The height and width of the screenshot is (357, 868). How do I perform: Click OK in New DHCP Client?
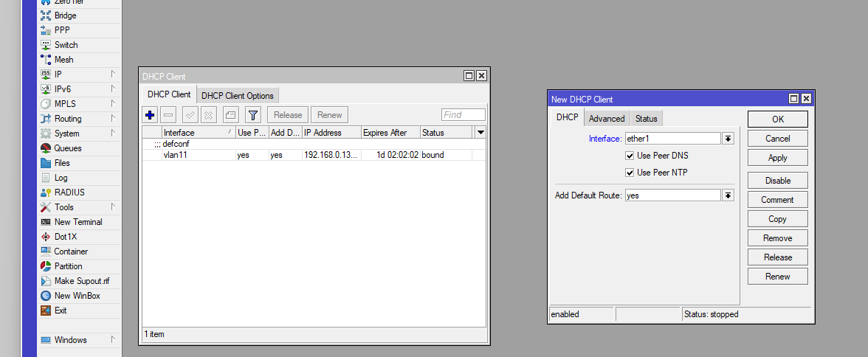coord(777,119)
